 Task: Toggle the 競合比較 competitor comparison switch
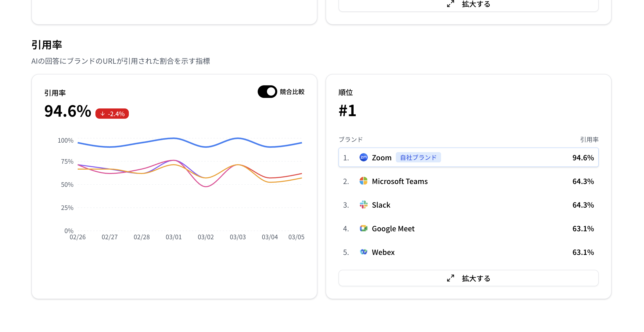(267, 91)
